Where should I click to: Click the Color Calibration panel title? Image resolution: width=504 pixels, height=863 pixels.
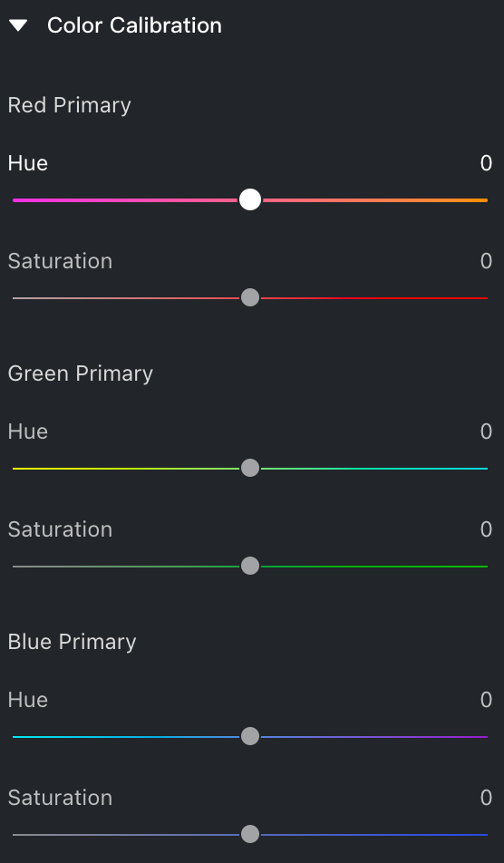point(134,25)
